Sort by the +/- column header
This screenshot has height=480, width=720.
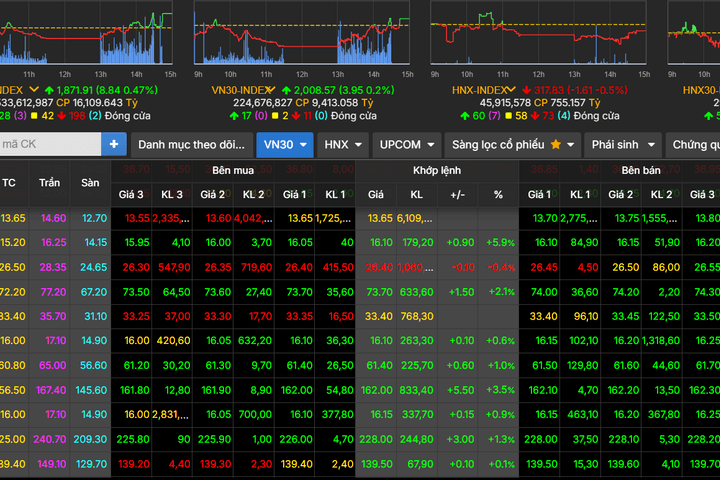[457, 195]
